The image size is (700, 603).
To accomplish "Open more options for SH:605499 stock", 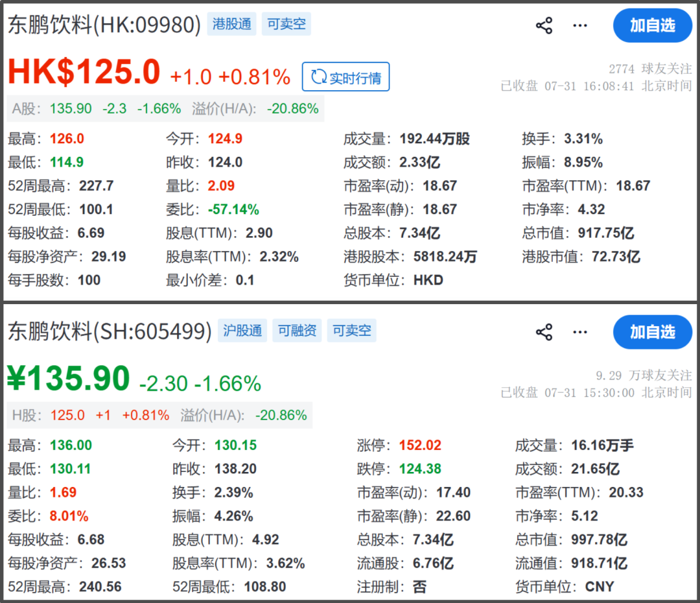I will [580, 333].
